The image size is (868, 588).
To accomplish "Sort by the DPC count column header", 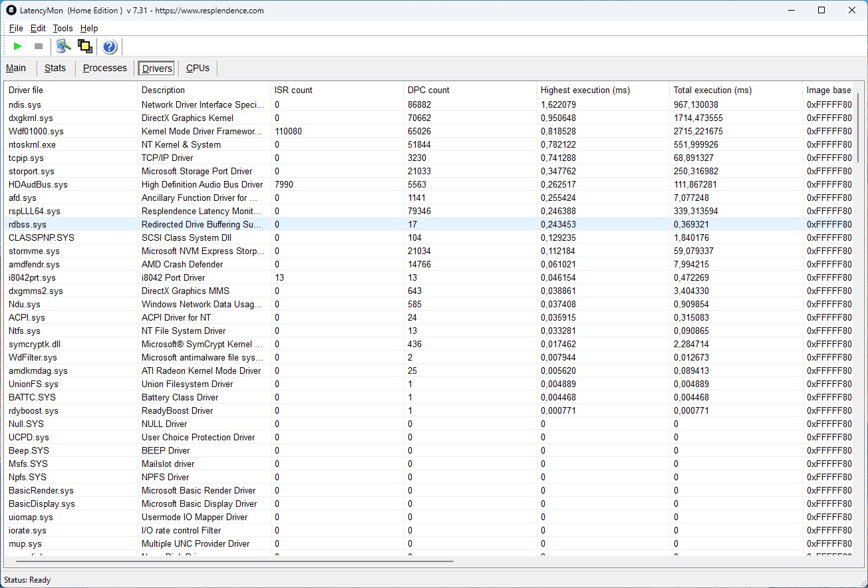I will pyautogui.click(x=428, y=90).
